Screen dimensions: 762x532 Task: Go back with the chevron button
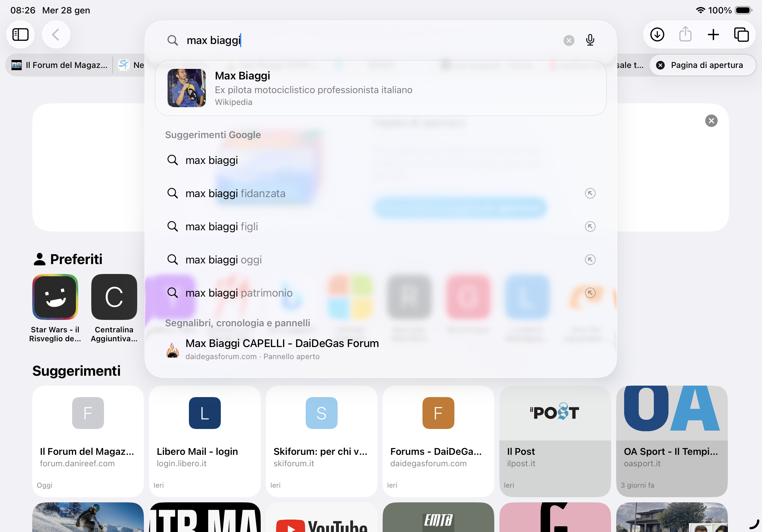(56, 34)
